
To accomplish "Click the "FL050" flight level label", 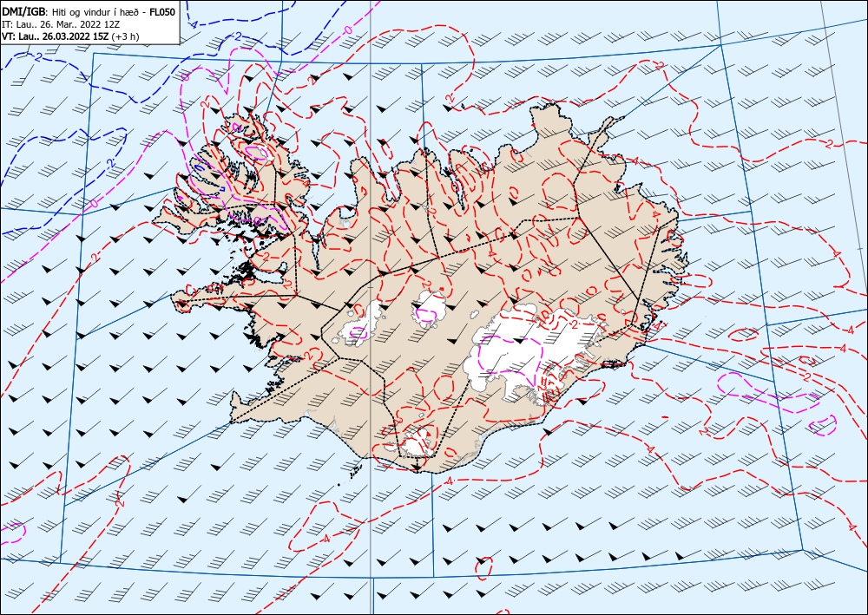I will (x=162, y=12).
